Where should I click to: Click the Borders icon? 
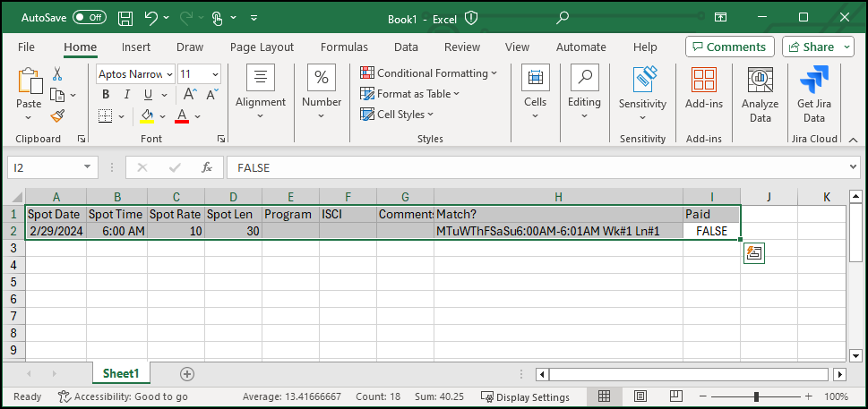[105, 116]
